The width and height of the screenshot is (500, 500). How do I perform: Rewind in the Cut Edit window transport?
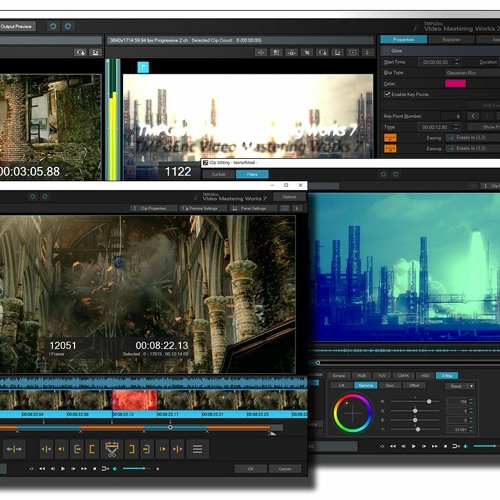(x=42, y=469)
